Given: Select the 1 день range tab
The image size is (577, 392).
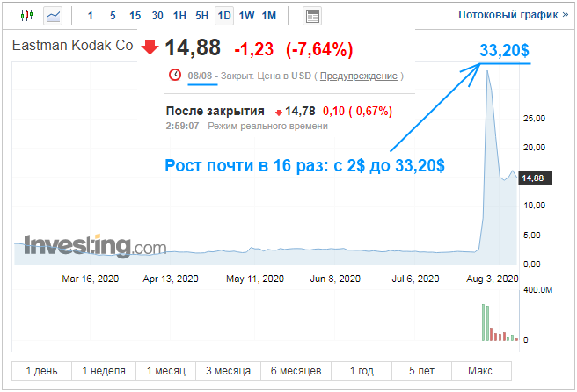Looking at the screenshot, I should point(41,371).
